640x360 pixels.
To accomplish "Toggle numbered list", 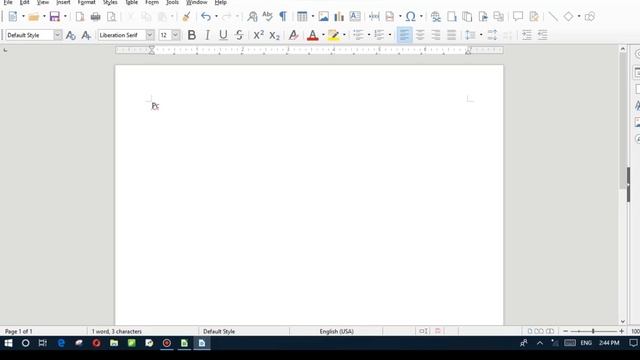I will pos(379,35).
